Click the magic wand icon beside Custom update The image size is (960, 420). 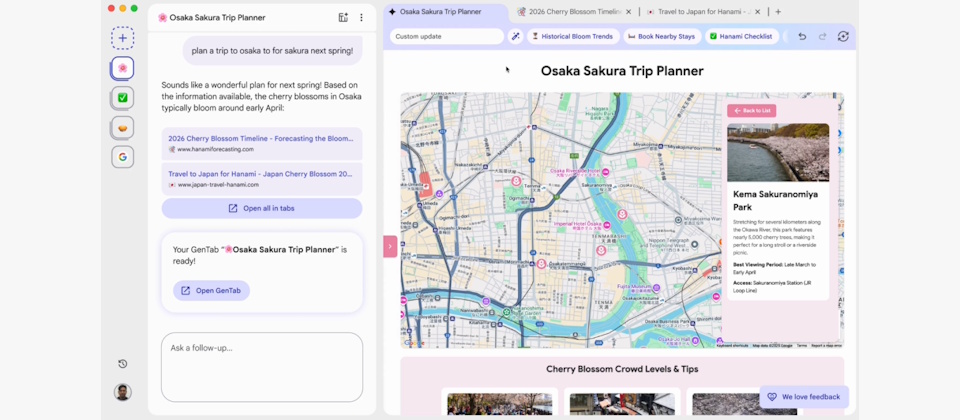tap(516, 36)
